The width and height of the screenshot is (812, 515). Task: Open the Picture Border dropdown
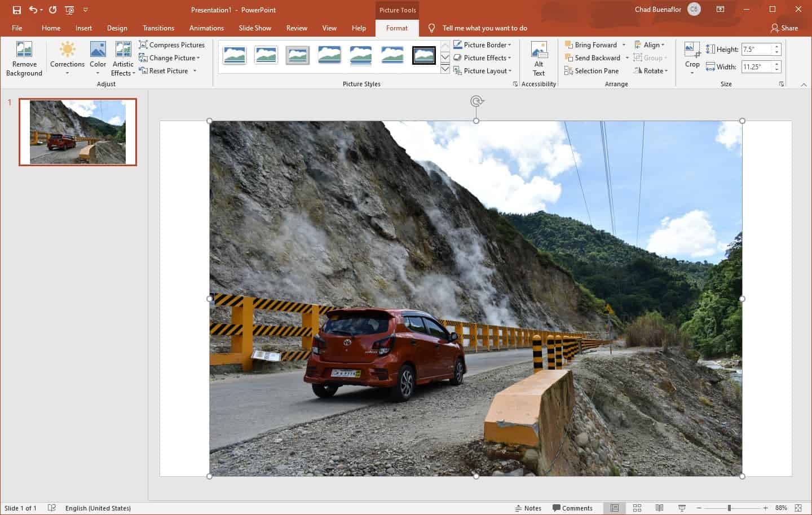pyautogui.click(x=484, y=45)
